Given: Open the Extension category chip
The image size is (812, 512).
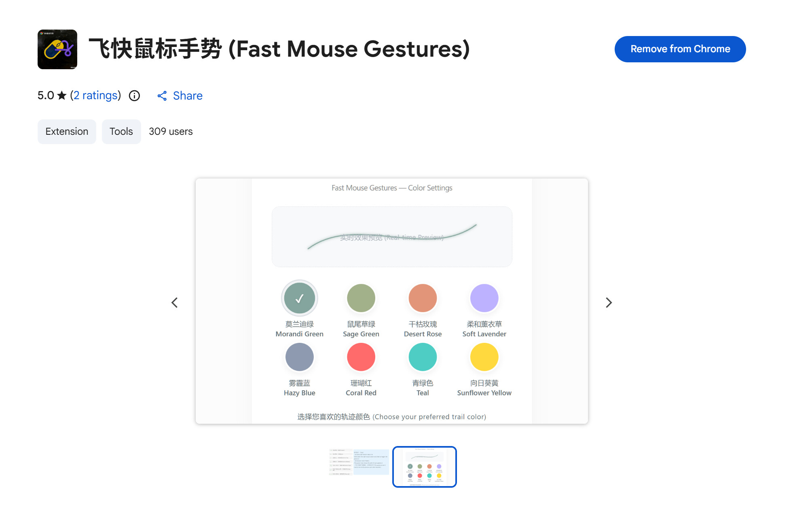Looking at the screenshot, I should [67, 132].
